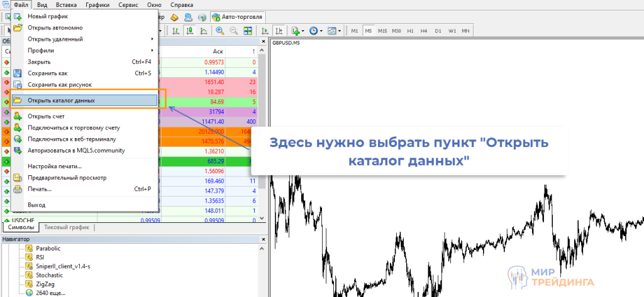The width and height of the screenshot is (644, 297).
Task: Toggle the chart shift icon
Action: tap(279, 30)
